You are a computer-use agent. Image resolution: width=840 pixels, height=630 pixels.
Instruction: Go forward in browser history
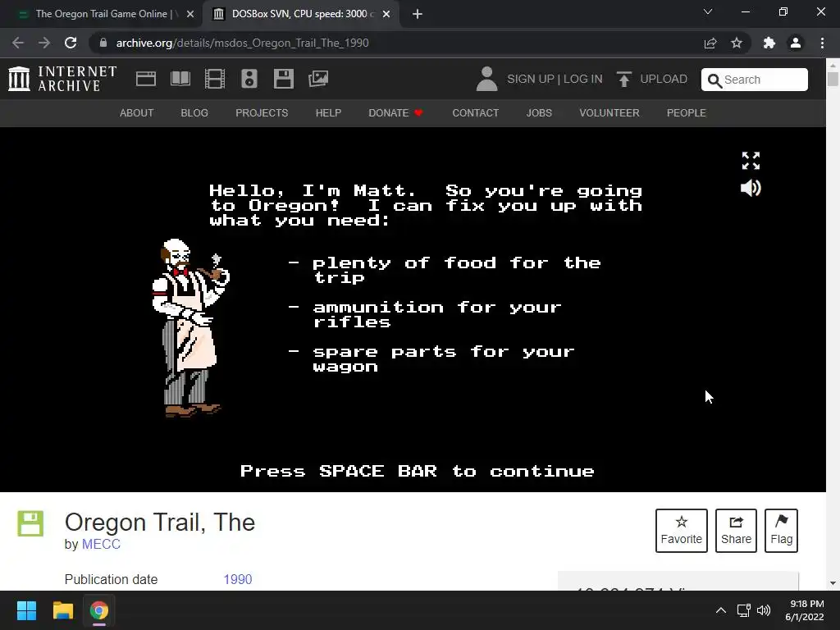[44, 43]
